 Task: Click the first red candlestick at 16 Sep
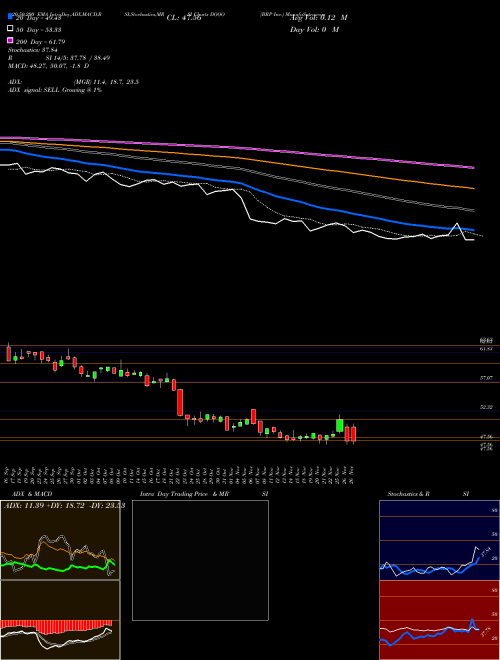point(8,354)
